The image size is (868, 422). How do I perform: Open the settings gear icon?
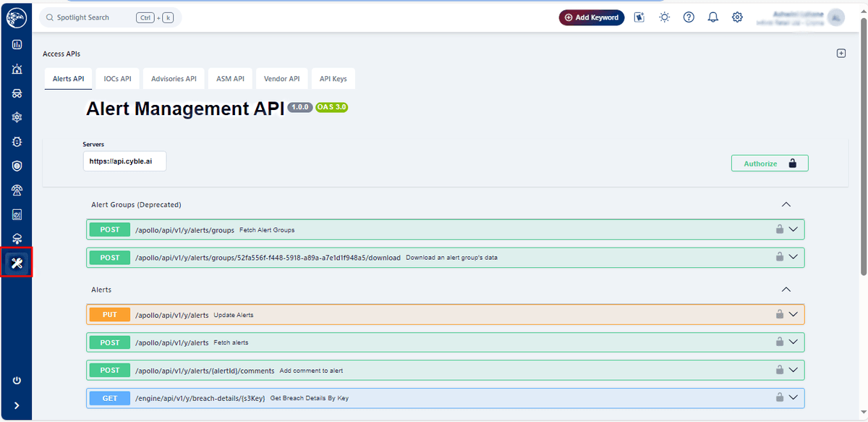pos(737,17)
